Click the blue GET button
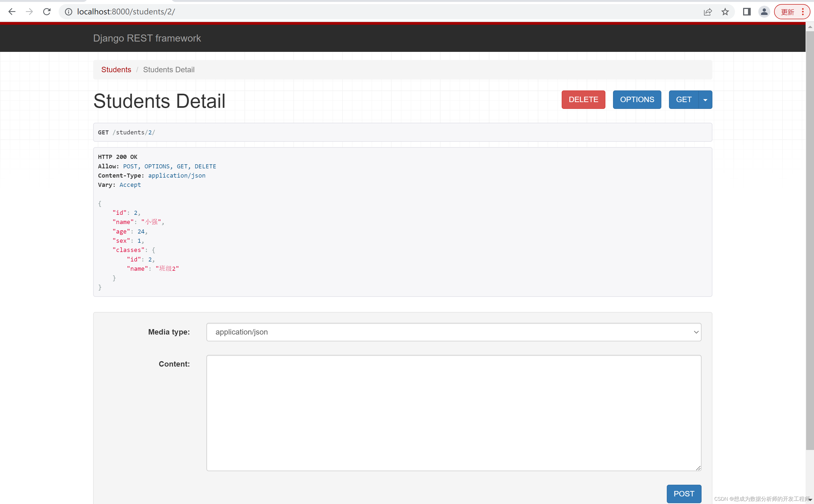Viewport: 814px width, 504px height. tap(683, 100)
